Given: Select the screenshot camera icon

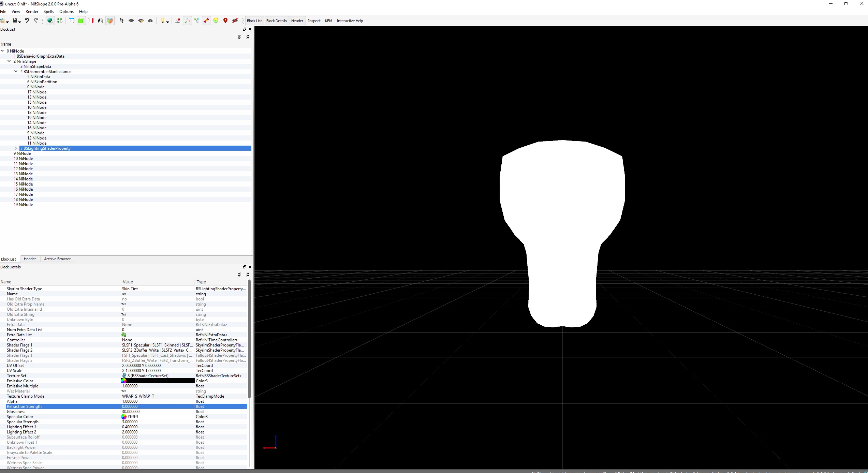Looking at the screenshot, I should tap(150, 21).
